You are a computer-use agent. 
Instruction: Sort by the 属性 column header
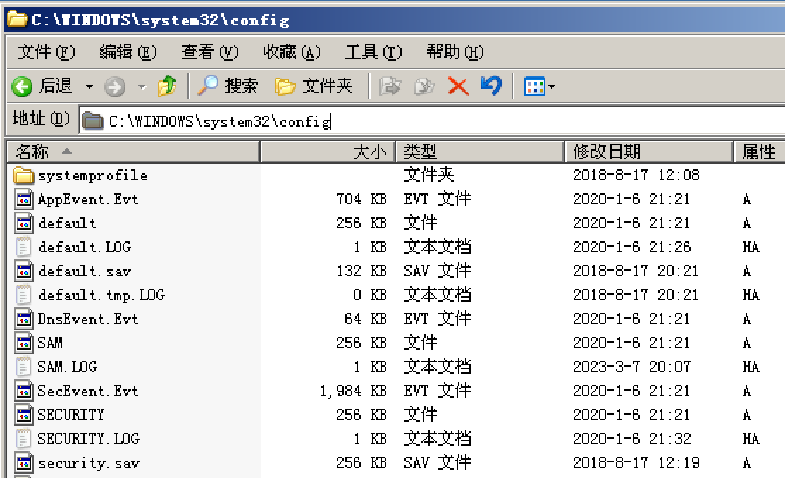point(759,152)
